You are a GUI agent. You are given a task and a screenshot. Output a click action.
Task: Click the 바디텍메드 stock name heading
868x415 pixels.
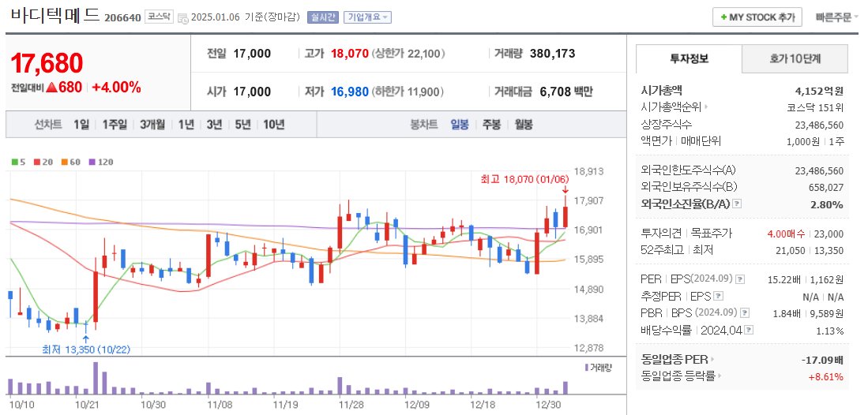click(x=55, y=15)
